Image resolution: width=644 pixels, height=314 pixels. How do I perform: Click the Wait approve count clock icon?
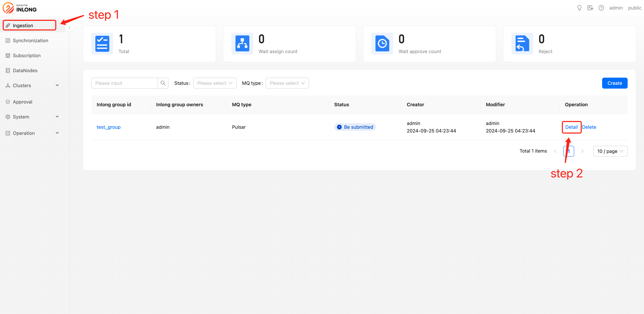382,44
